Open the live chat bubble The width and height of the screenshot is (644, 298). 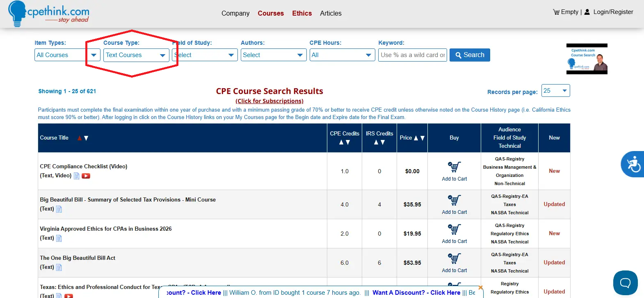click(625, 282)
